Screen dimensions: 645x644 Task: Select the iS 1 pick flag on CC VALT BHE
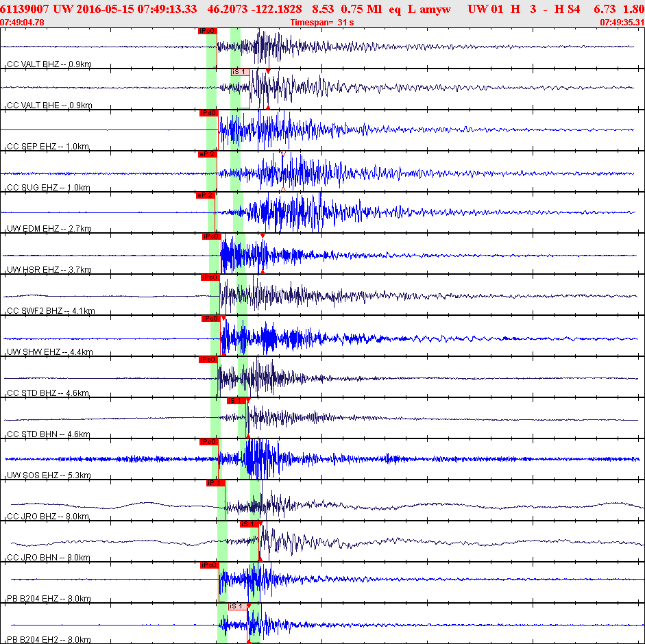[240, 72]
